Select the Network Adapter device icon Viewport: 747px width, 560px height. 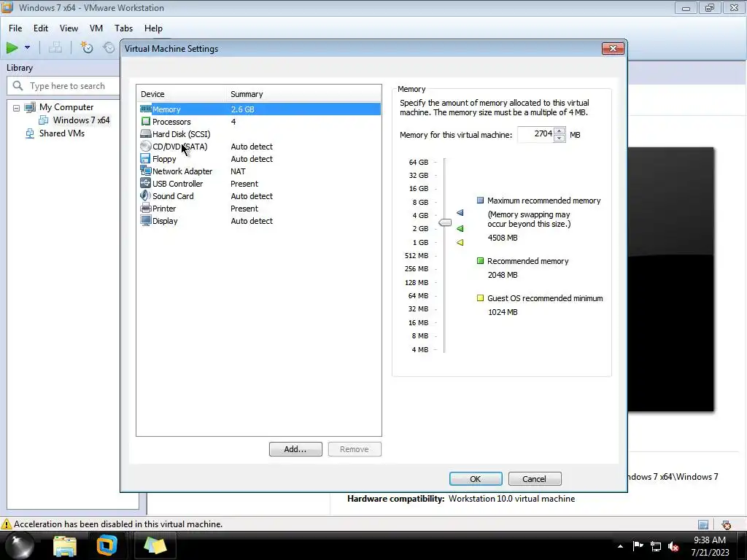pos(146,171)
